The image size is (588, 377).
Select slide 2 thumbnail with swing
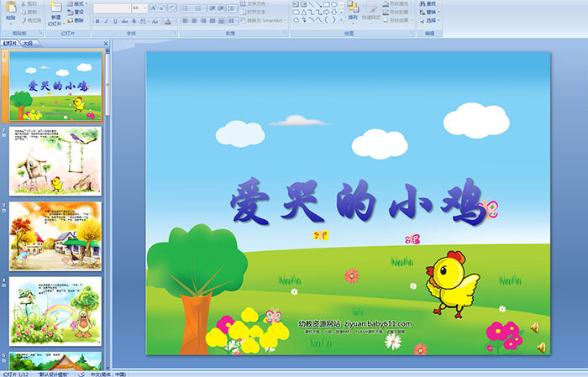tap(55, 161)
